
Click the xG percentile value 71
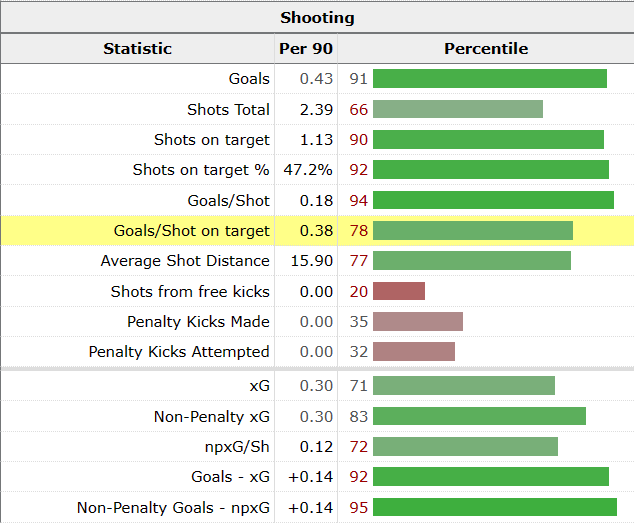pos(358,386)
